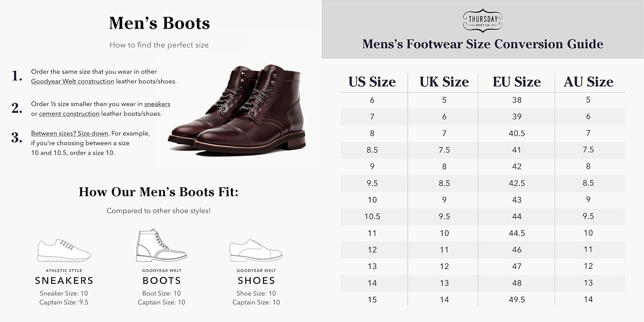This screenshot has height=322, width=644.
Task: Select the US size 10.5 cell
Action: (372, 216)
